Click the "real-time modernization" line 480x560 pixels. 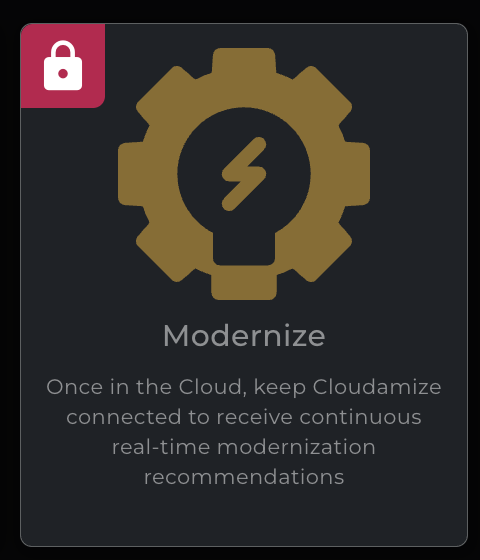(x=244, y=447)
